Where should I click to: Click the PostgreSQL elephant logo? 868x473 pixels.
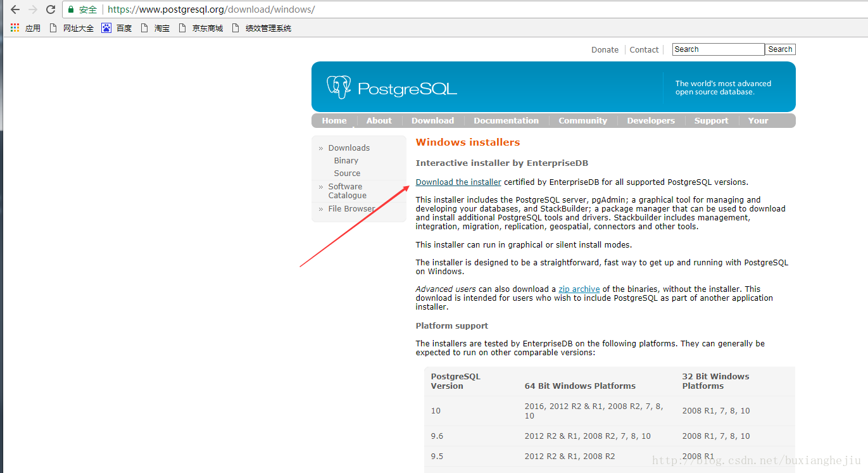tap(339, 87)
